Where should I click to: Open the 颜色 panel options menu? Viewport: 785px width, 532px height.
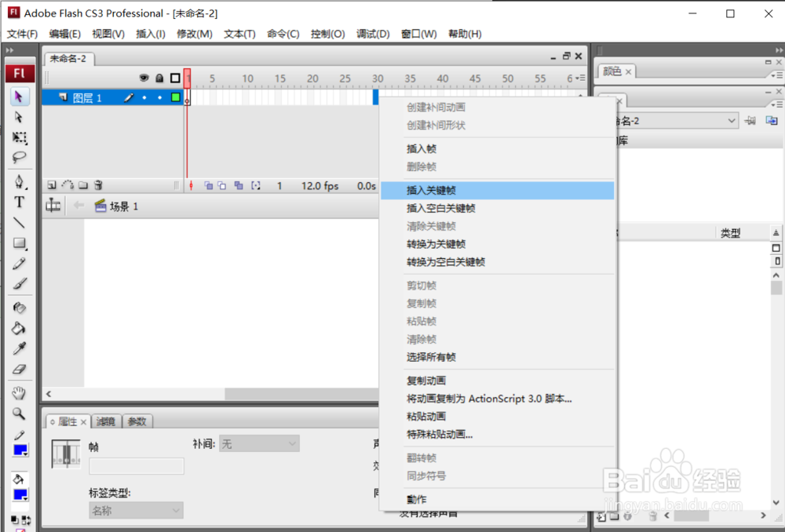[x=776, y=75]
